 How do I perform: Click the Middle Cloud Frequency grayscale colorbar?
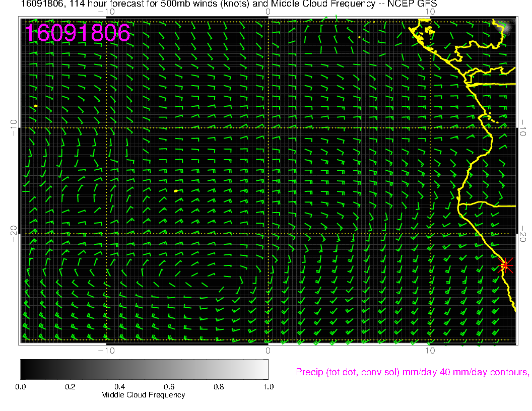(x=144, y=369)
